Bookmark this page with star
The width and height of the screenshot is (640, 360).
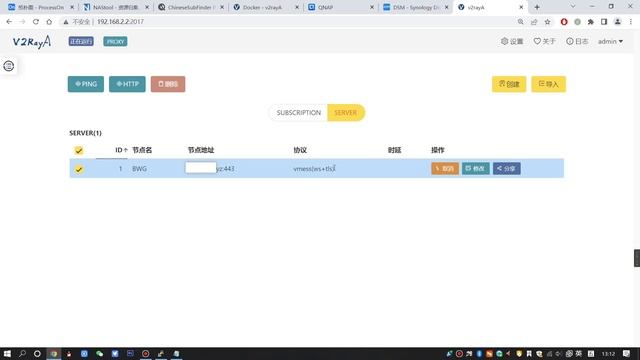[547, 22]
